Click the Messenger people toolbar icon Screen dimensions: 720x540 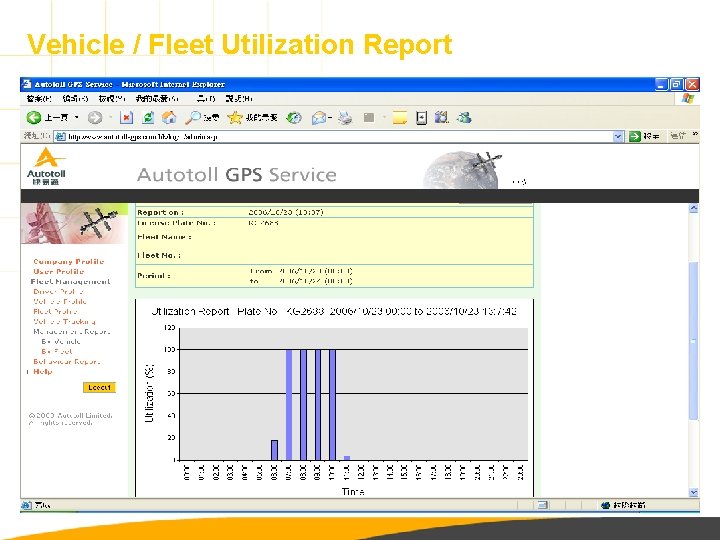click(x=464, y=118)
